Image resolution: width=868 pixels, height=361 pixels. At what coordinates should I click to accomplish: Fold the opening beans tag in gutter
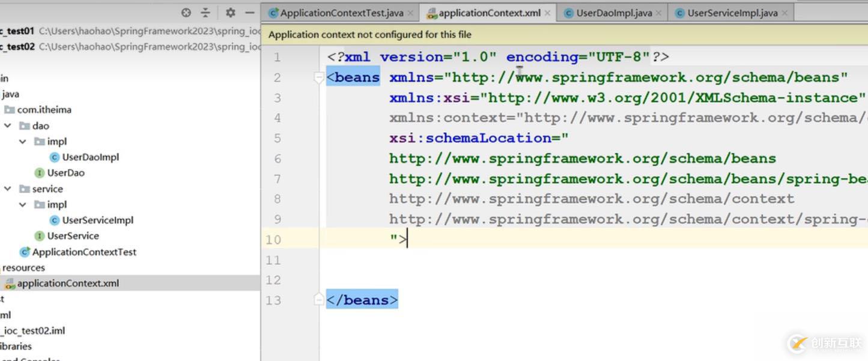tap(320, 77)
